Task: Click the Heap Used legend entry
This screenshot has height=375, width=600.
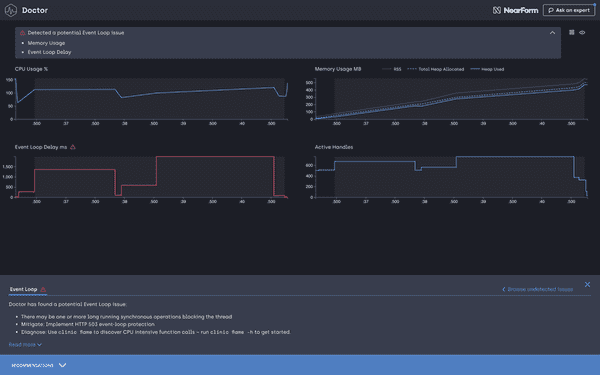Action: pyautogui.click(x=487, y=69)
